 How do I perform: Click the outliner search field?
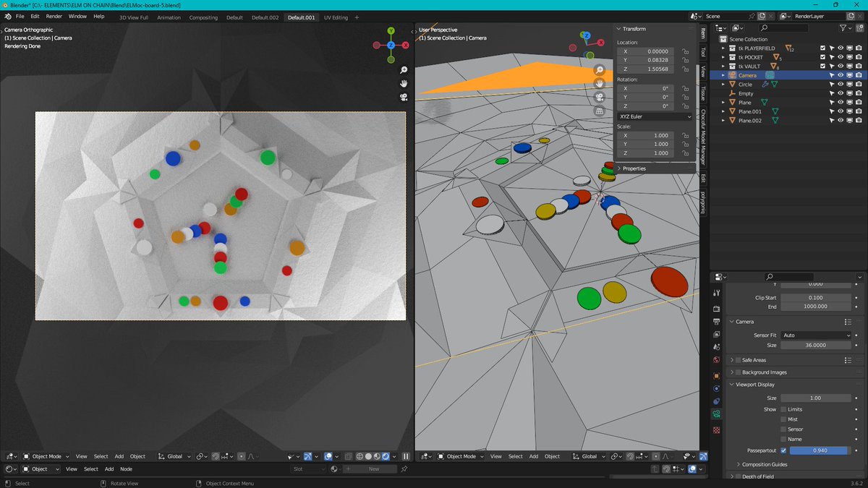click(783, 27)
